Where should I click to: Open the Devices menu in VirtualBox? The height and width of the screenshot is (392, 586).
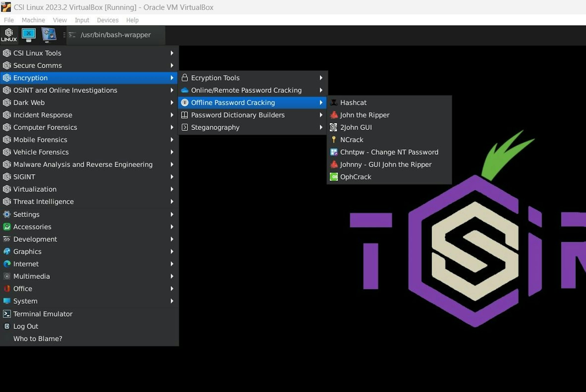[x=108, y=20]
